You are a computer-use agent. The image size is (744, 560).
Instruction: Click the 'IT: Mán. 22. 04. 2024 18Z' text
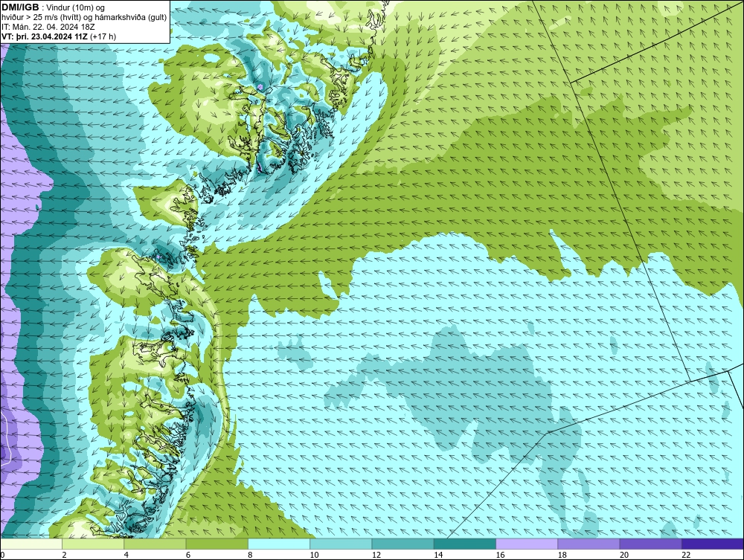pos(48,27)
